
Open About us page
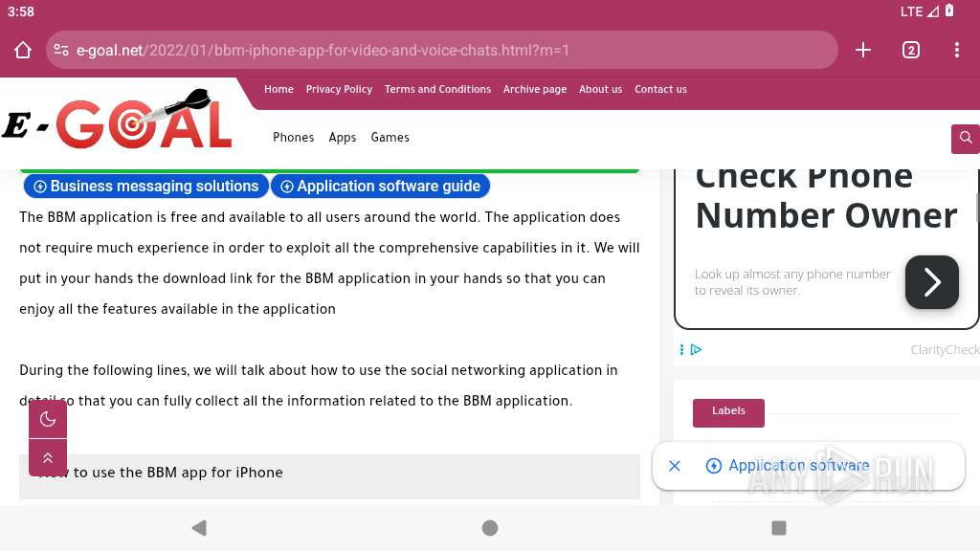(601, 89)
